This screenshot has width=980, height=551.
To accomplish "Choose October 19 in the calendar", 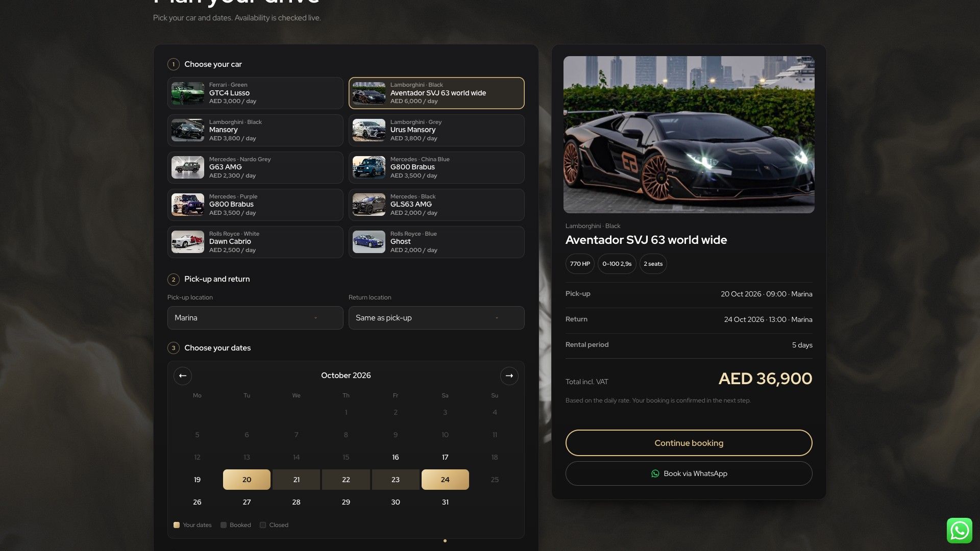I will (197, 480).
